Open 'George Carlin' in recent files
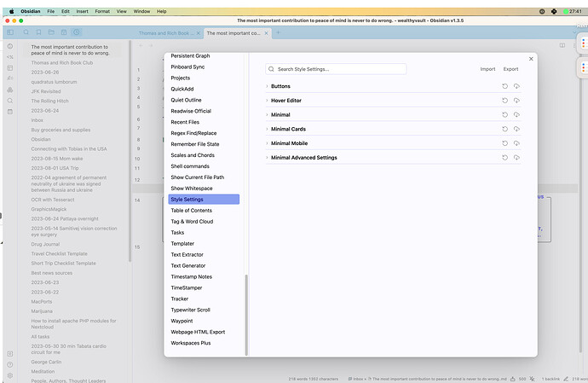This screenshot has height=383, width=588. click(46, 362)
